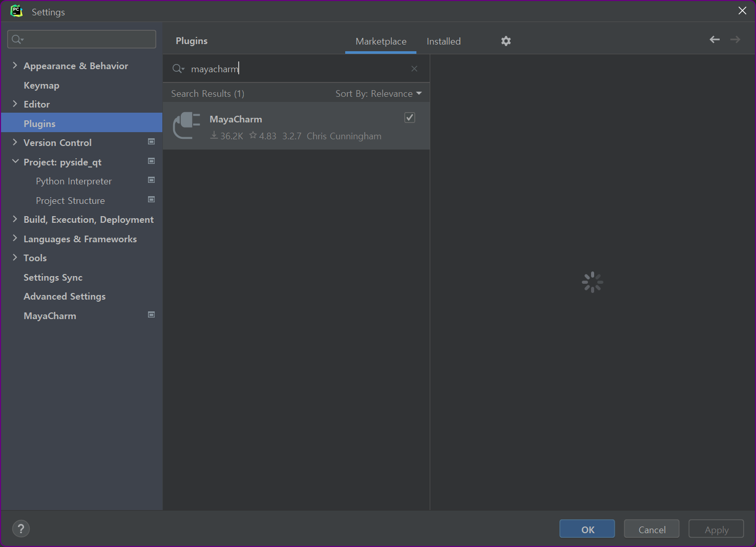Click project-level icon beside Python Interpreter
Screen dimensions: 756x547
[152, 180]
